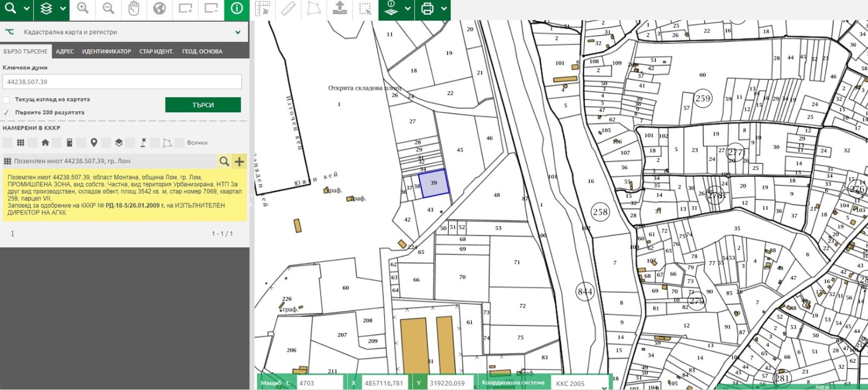This screenshot has width=868, height=390.
Task: Select the ruler measure distance tool
Action: point(288,9)
